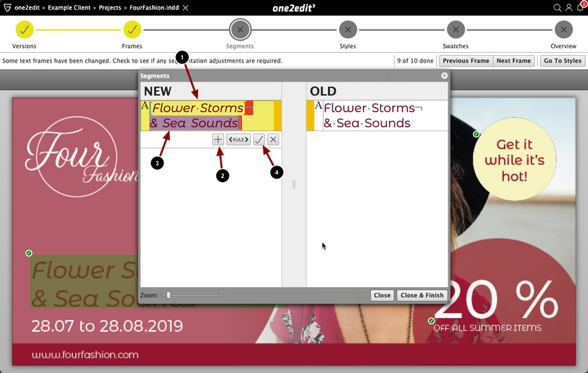The image size is (588, 373).
Task: Open the notifications bell icon
Action: 580,8
